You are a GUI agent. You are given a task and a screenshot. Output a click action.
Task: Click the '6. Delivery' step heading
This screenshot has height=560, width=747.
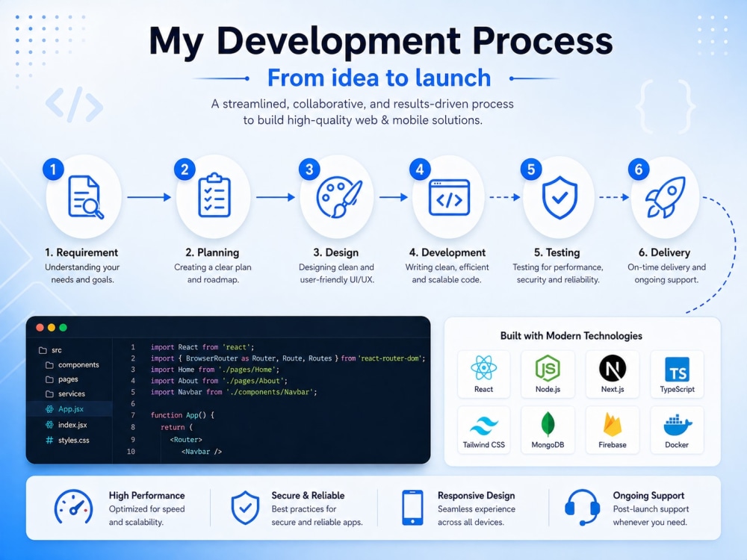pyautogui.click(x=665, y=252)
